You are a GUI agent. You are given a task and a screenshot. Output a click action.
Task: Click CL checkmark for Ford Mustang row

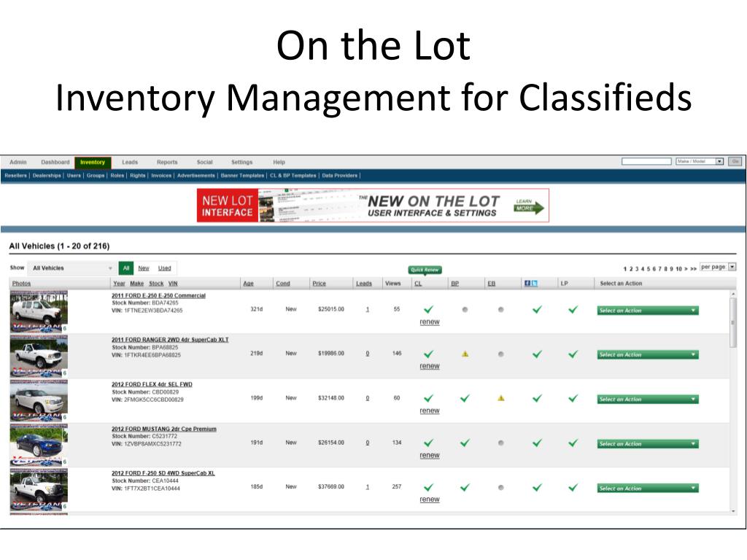[428, 443]
